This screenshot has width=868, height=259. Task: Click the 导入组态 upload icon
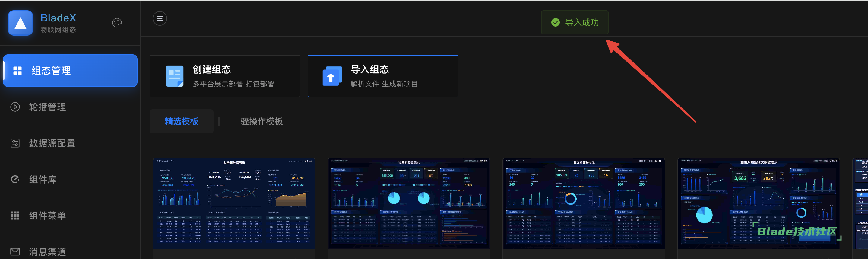click(331, 77)
